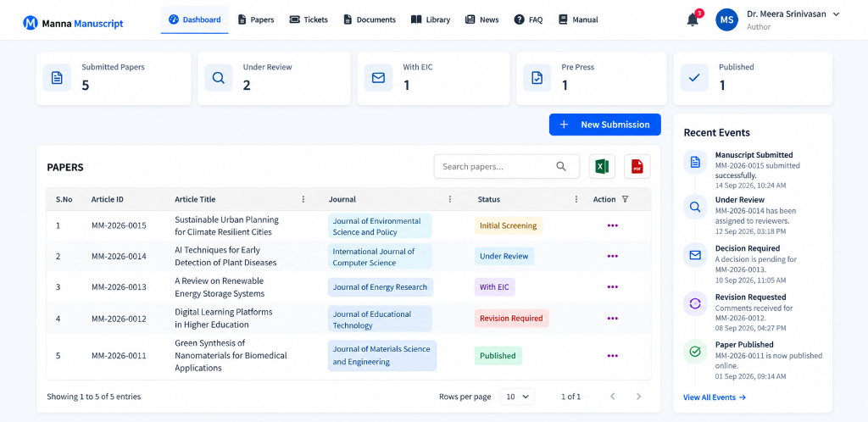Open View All Events link
The width and height of the screenshot is (868, 422).
pyautogui.click(x=715, y=397)
